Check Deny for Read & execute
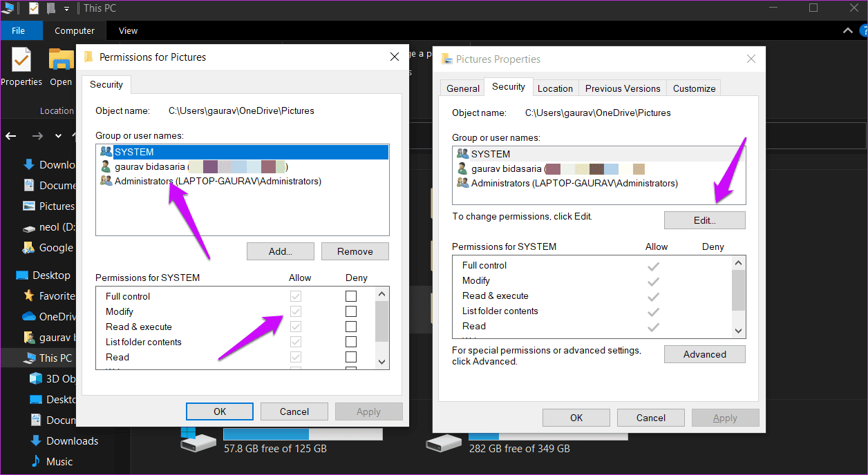Image resolution: width=868 pixels, height=475 pixels. pos(351,327)
